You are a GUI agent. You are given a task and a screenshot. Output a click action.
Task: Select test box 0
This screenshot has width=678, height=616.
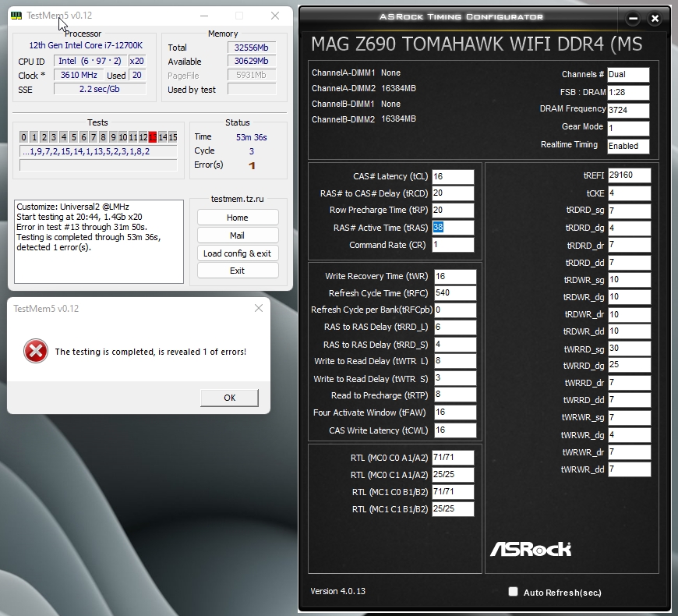[x=24, y=137]
